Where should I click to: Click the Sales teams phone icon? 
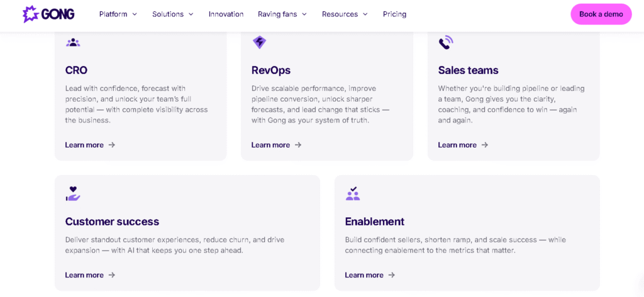[446, 43]
